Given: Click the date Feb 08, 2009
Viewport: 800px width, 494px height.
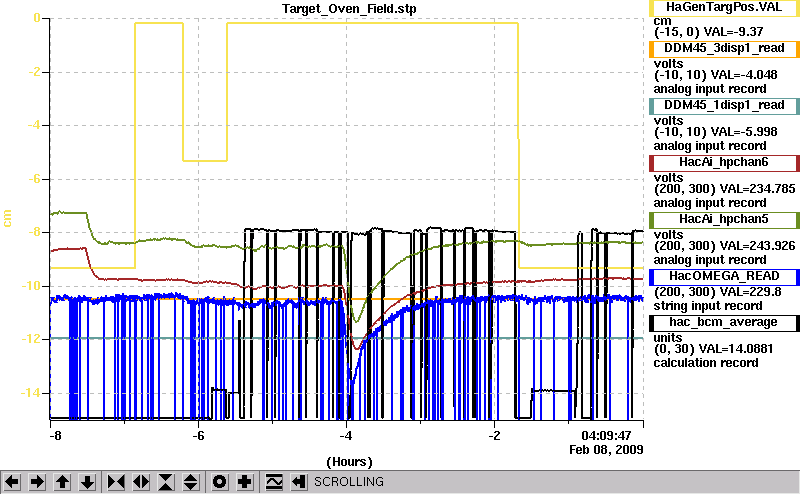Looking at the screenshot, I should tap(606, 450).
